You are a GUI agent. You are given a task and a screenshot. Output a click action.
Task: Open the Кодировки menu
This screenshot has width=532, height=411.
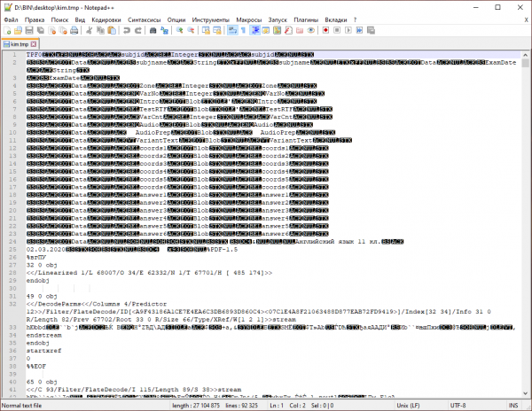pyautogui.click(x=106, y=18)
